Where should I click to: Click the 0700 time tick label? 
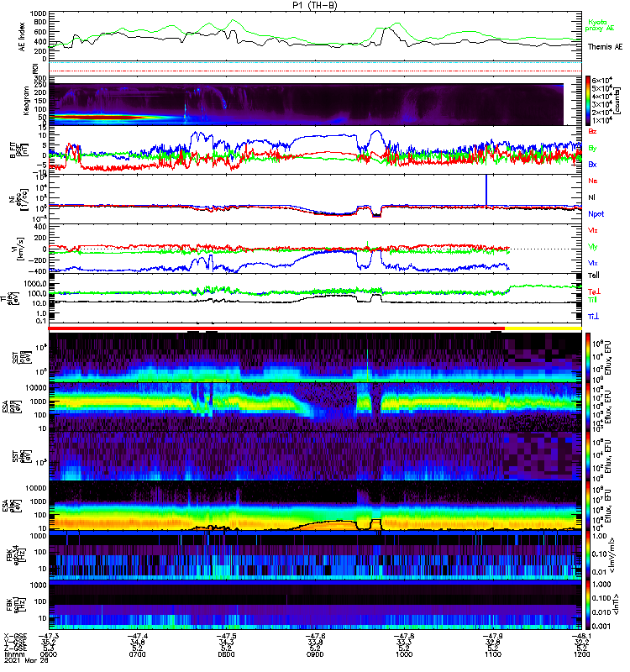[x=137, y=654]
